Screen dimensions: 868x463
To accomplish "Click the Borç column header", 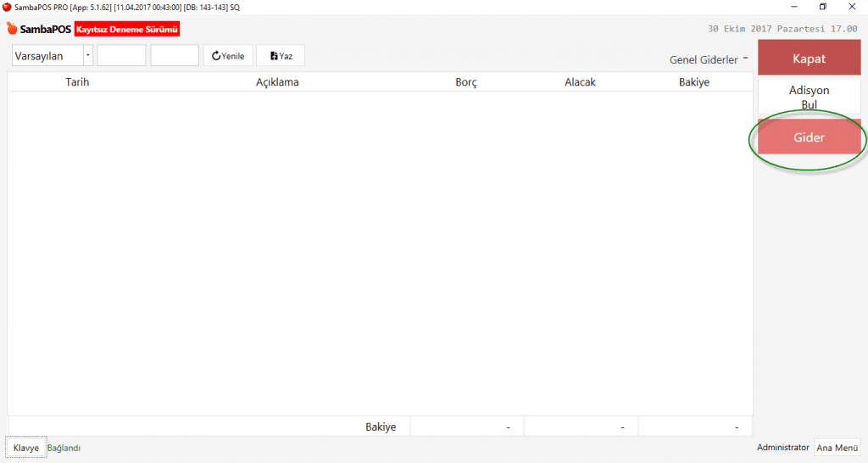I will tap(466, 82).
